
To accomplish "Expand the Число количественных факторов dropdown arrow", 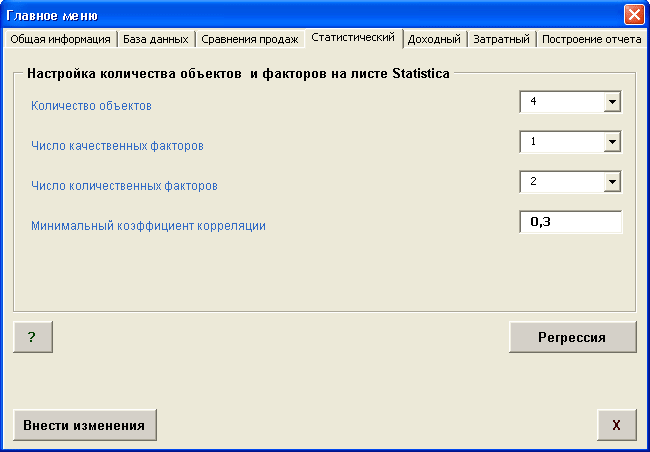I will (612, 182).
